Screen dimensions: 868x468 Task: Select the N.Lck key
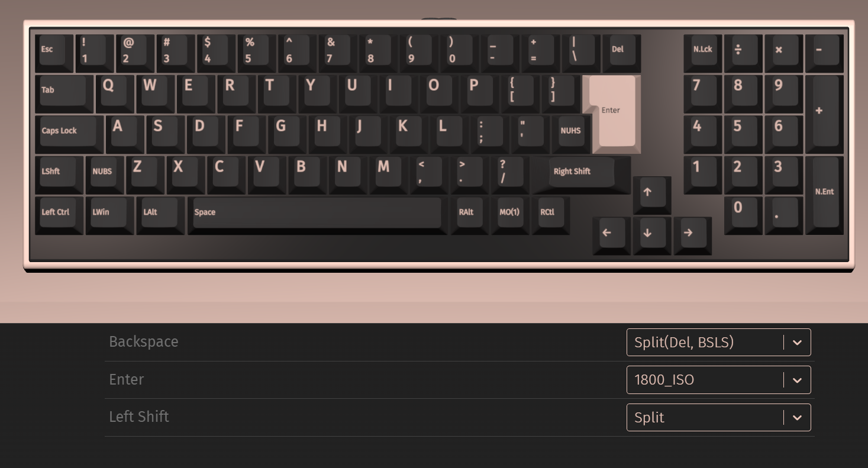coord(703,53)
